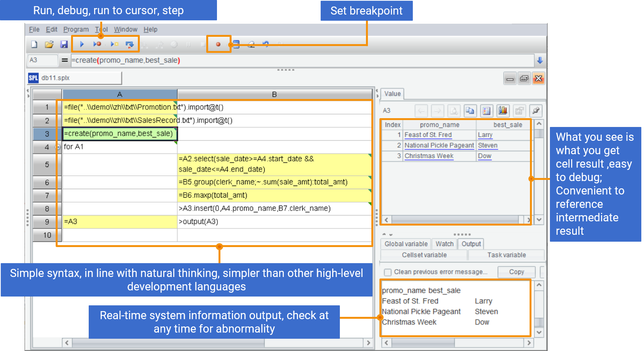Screen dimensions: 644x351
Task: Click the Run program play icon
Action: click(x=82, y=44)
